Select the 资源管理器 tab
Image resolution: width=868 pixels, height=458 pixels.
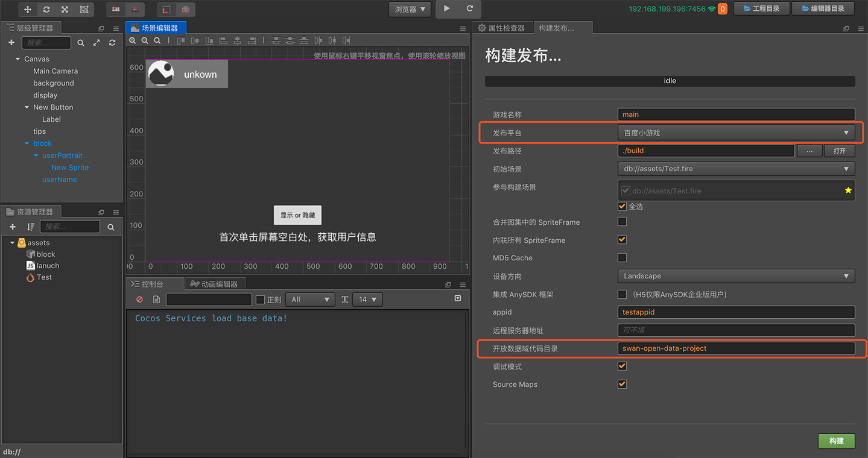[30, 212]
